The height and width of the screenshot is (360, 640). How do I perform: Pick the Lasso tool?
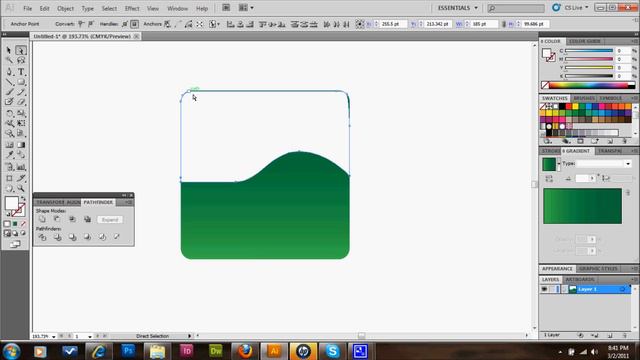click(x=21, y=60)
